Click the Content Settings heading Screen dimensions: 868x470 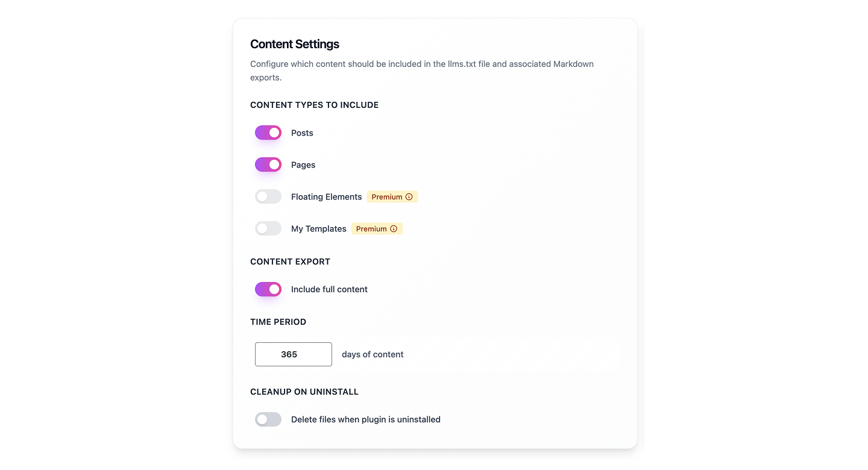[295, 44]
